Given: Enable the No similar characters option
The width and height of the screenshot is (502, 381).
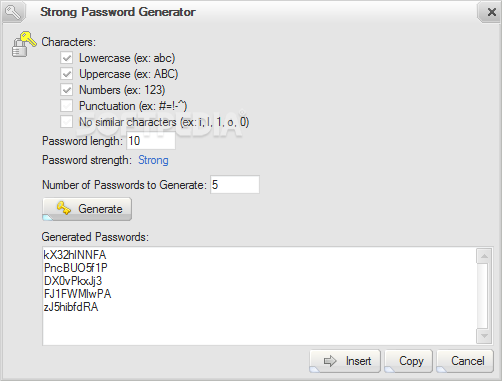Looking at the screenshot, I should 67,122.
